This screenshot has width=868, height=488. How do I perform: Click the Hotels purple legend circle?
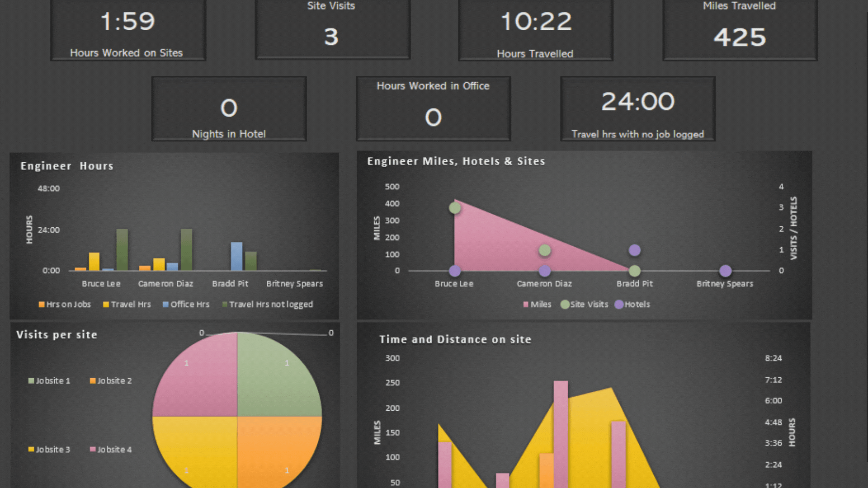click(619, 305)
